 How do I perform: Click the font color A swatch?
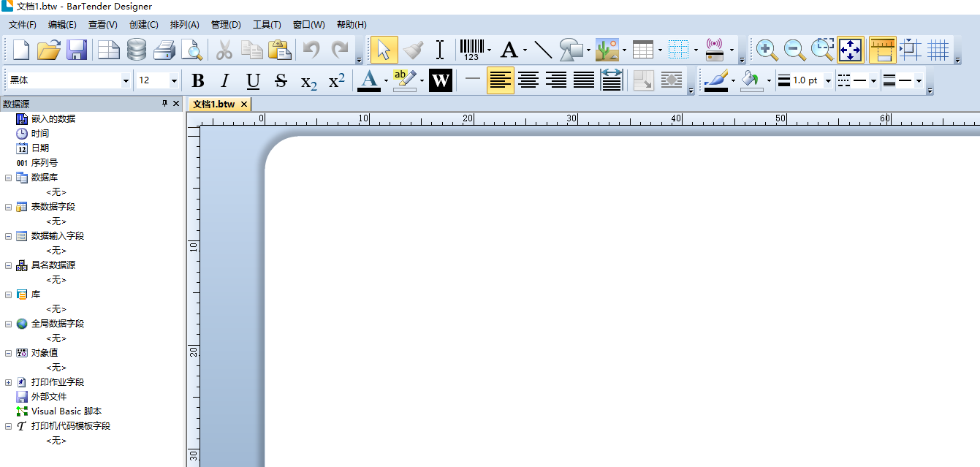369,80
